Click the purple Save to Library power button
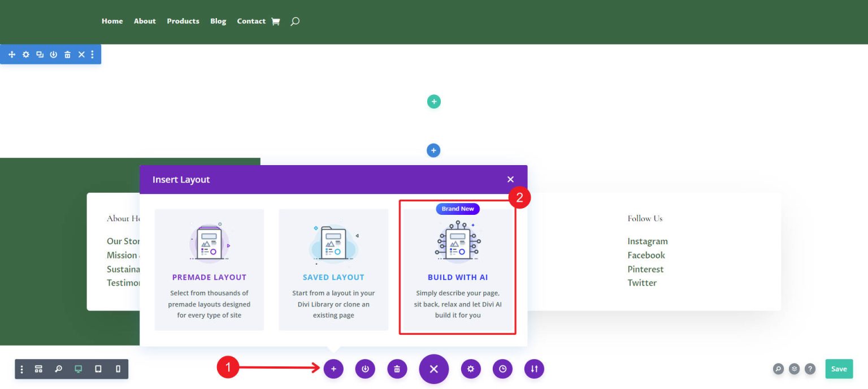This screenshot has height=389, width=868. tap(365, 369)
